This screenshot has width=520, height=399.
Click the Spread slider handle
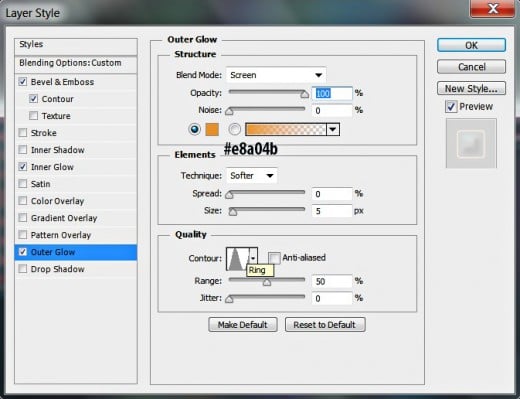point(229,195)
